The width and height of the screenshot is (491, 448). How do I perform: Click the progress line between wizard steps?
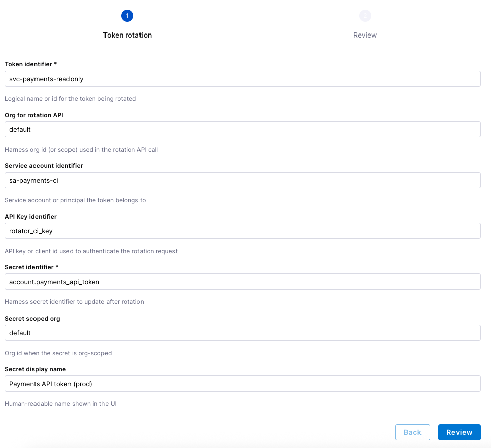click(x=246, y=16)
